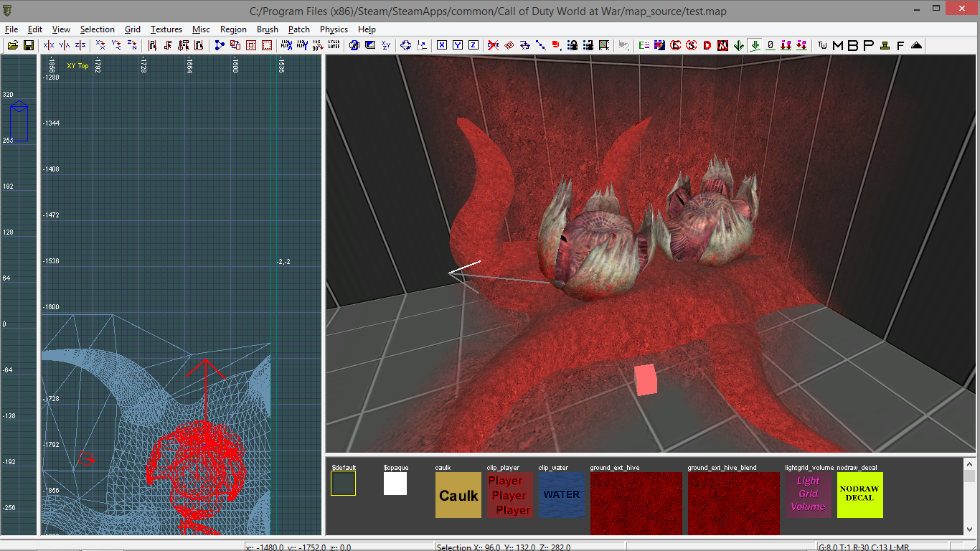Click texture browser scrollbar up arrow
The image size is (980, 551).
(x=969, y=463)
